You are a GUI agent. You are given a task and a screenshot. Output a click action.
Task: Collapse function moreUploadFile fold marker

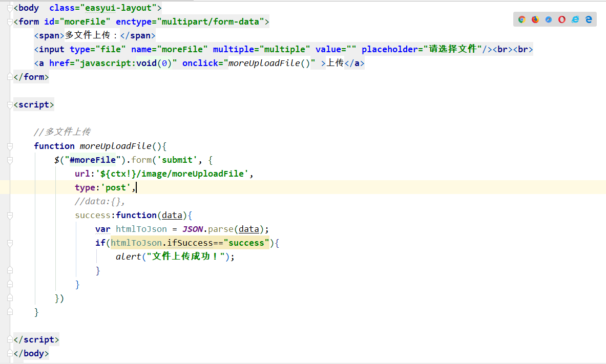coord(10,146)
